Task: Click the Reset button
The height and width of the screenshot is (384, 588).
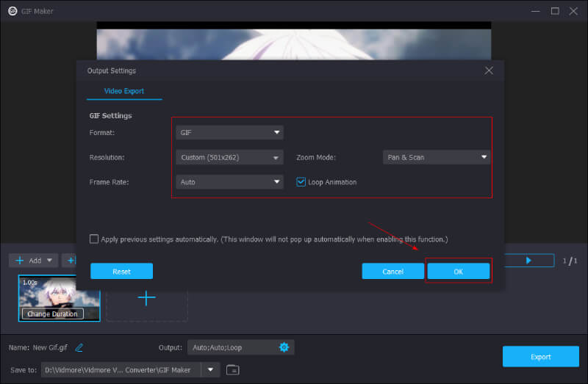Action: point(121,272)
